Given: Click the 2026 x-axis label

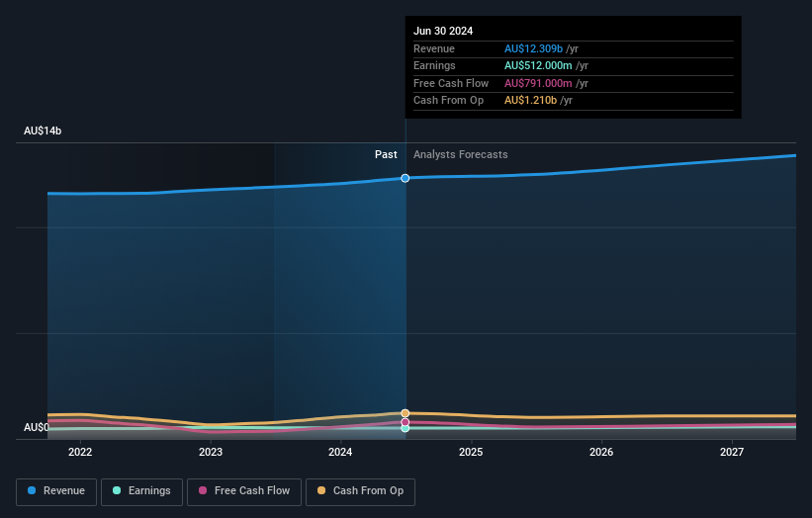Looking at the screenshot, I should coord(601,453).
